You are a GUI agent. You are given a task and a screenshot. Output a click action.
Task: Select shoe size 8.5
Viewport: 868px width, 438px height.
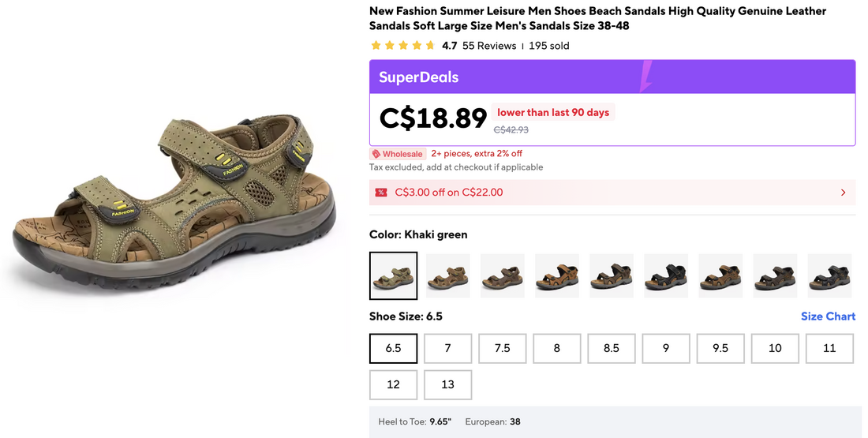(612, 348)
